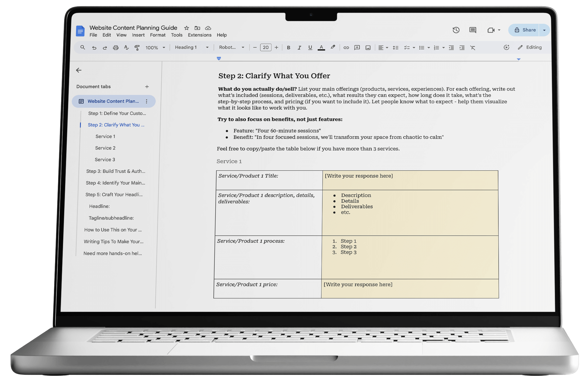Image resolution: width=588 pixels, height=385 pixels.
Task: Open the comments panel icon
Action: click(x=473, y=30)
